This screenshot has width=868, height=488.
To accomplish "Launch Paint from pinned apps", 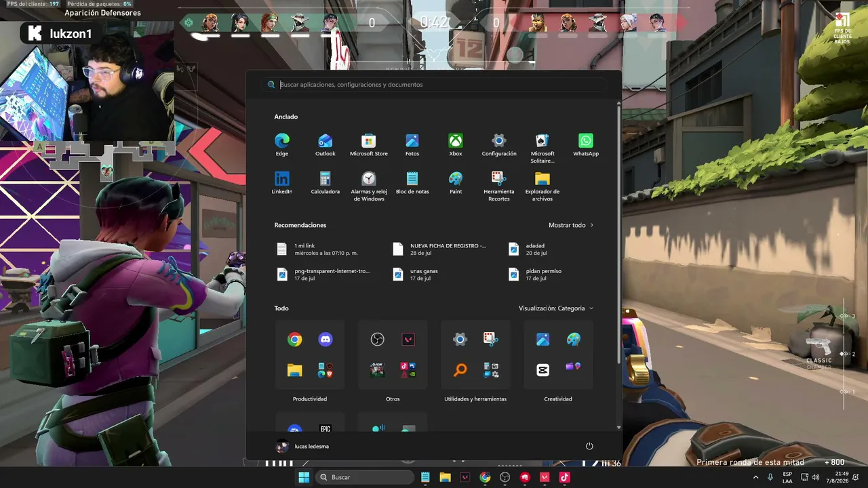I will point(456,182).
